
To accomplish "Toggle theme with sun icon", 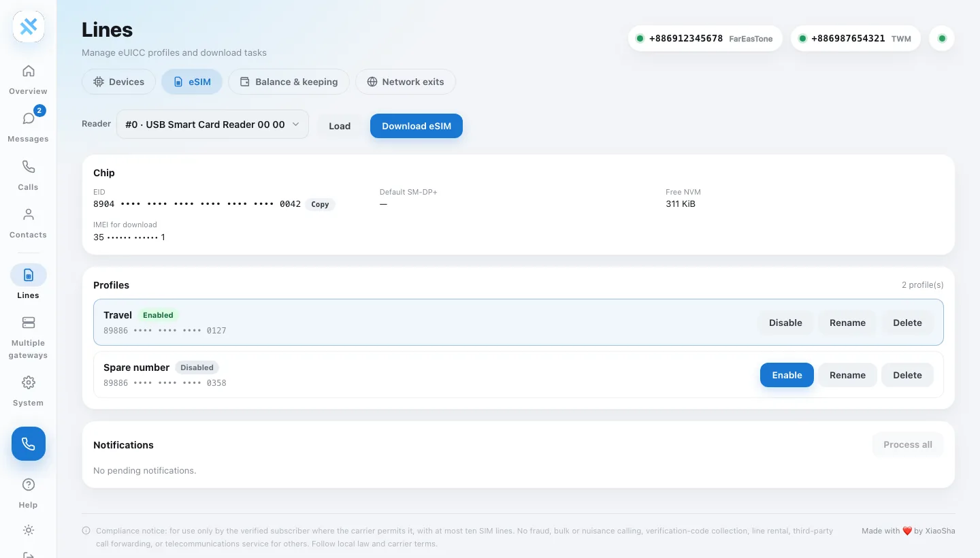I will (x=29, y=530).
